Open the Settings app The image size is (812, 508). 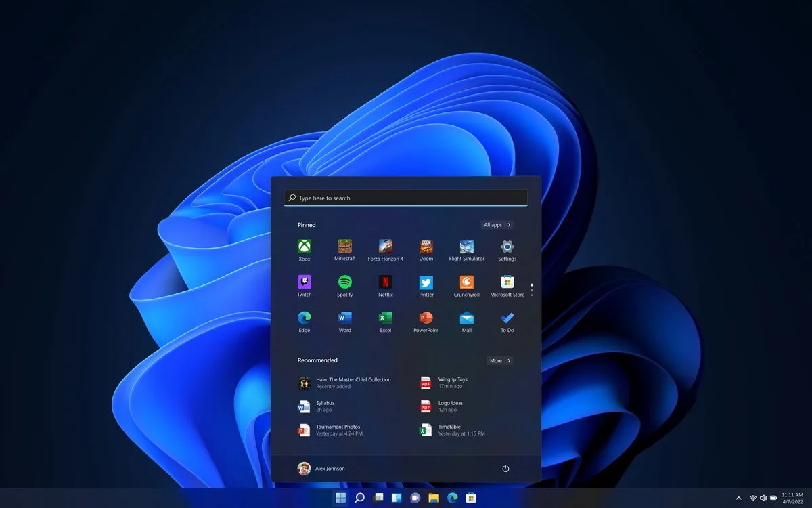[507, 245]
